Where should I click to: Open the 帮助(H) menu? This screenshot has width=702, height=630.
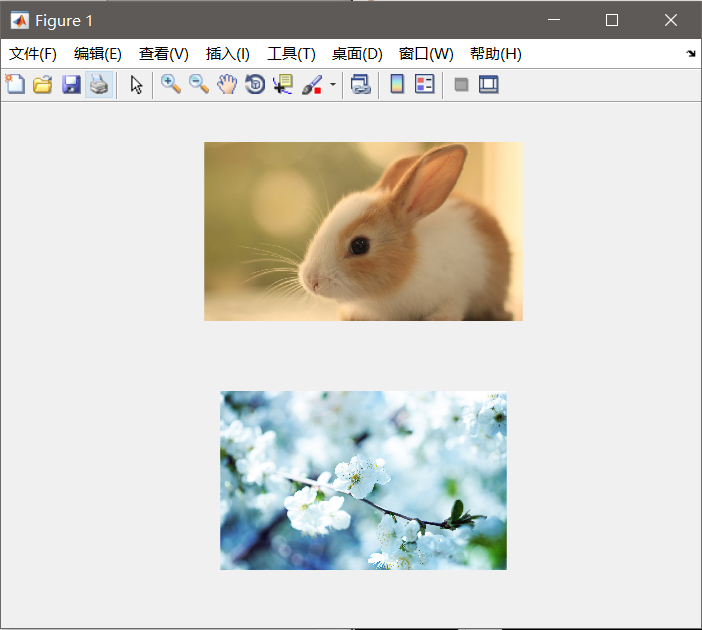496,54
